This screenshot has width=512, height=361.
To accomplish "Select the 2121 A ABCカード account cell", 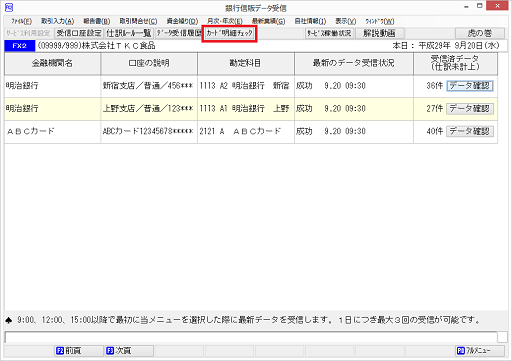I will pyautogui.click(x=246, y=131).
